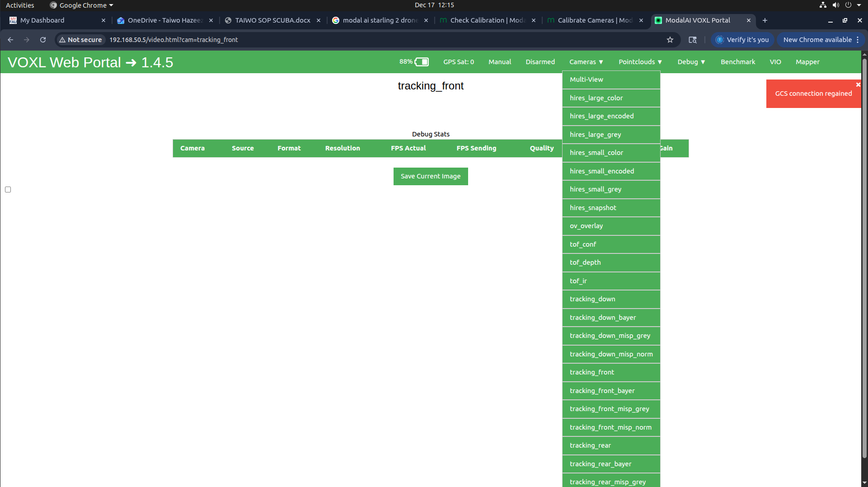
Task: Open system volume indicator in top bar
Action: (835, 5)
